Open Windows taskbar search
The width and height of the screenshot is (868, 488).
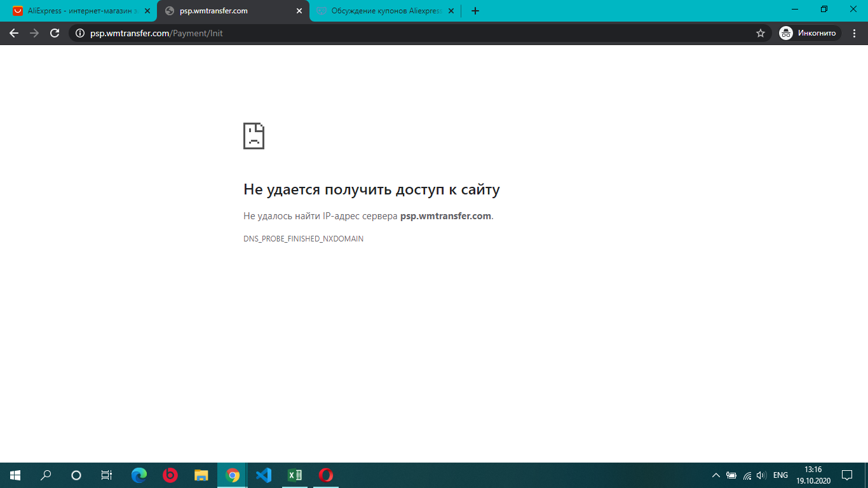46,475
